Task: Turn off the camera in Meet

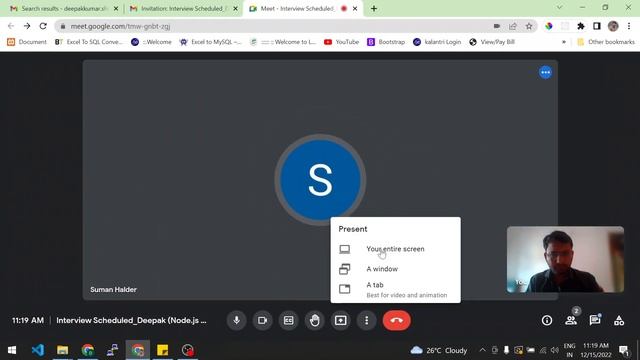Action: pos(262,320)
